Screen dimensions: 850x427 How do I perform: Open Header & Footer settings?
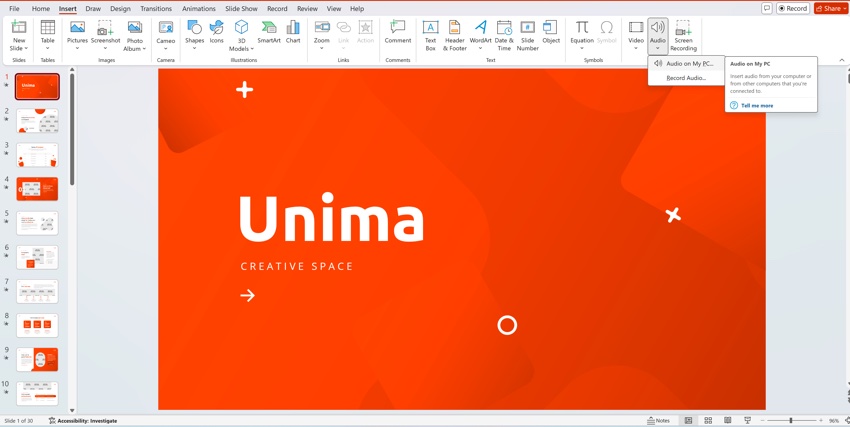455,36
